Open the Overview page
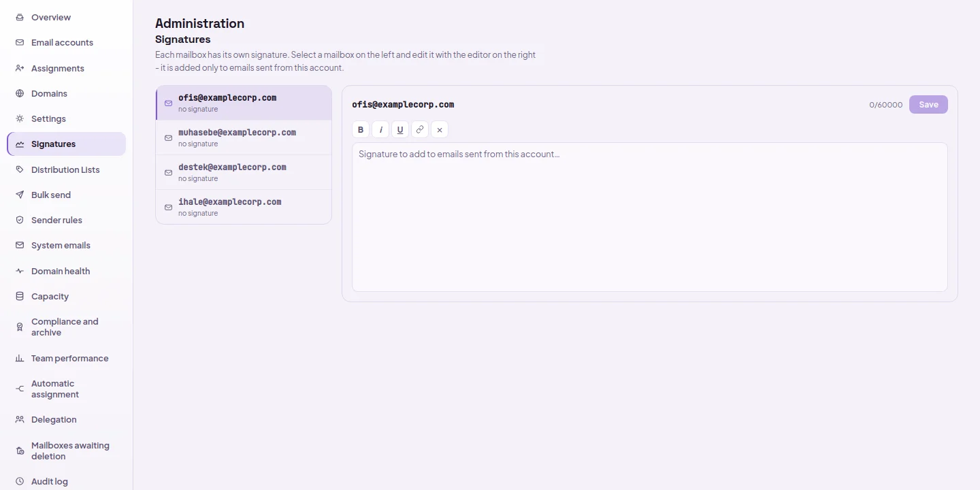Image resolution: width=980 pixels, height=490 pixels. (x=67, y=17)
